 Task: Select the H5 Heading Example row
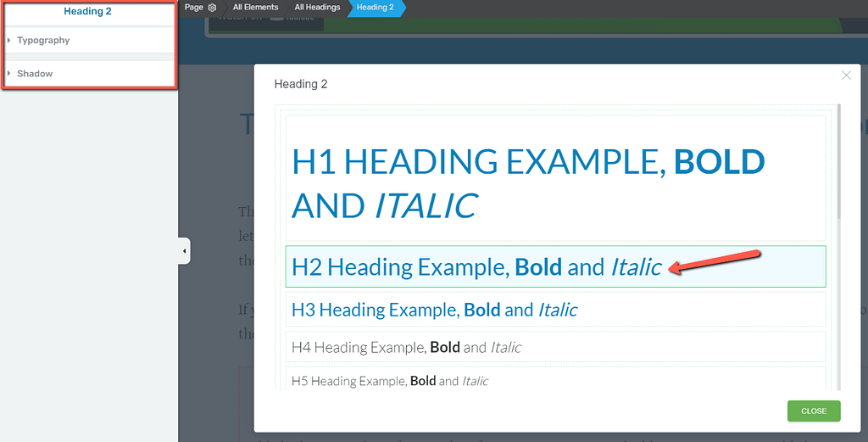click(556, 379)
